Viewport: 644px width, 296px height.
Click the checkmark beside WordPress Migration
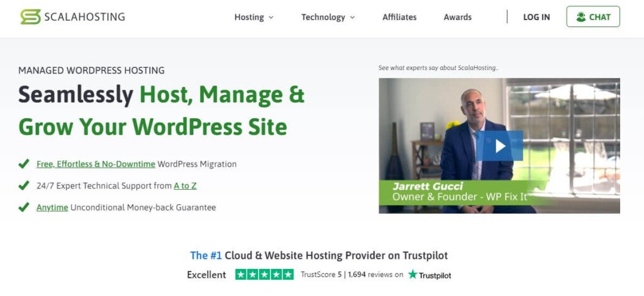pyautogui.click(x=24, y=164)
